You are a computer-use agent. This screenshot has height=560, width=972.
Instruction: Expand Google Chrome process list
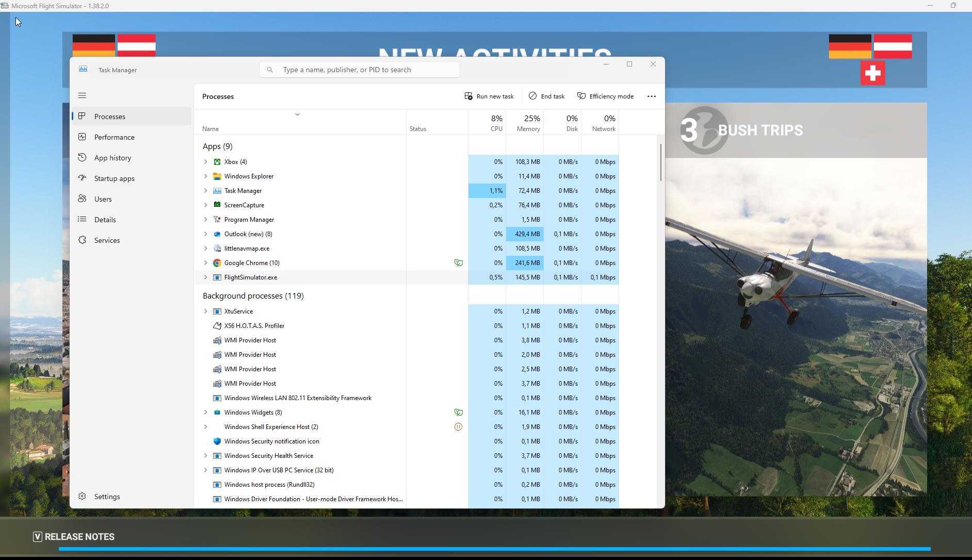coord(206,263)
